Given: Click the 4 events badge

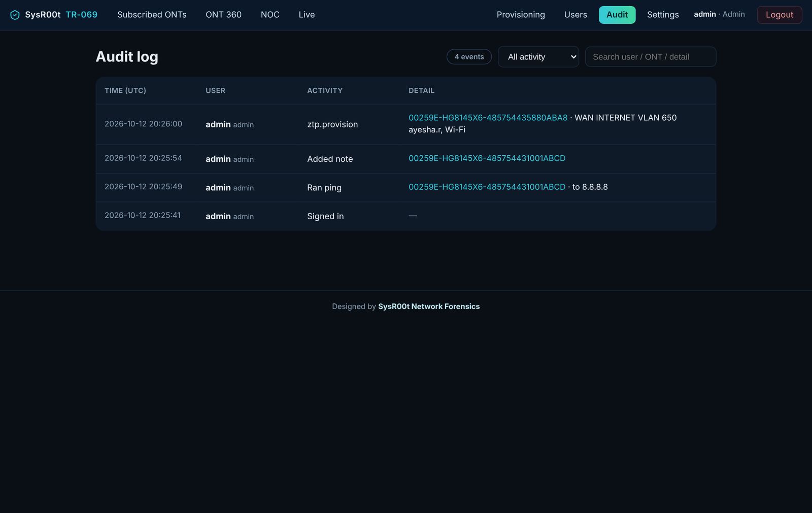Looking at the screenshot, I should [x=469, y=57].
